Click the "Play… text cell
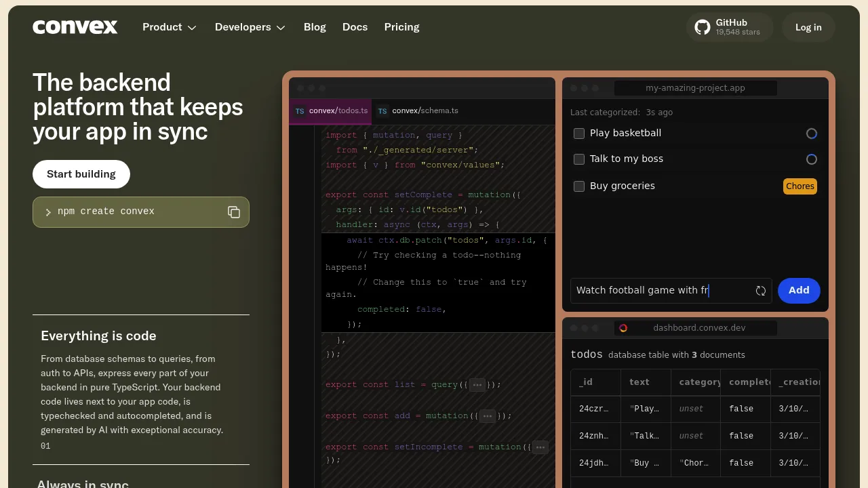 coord(646,409)
